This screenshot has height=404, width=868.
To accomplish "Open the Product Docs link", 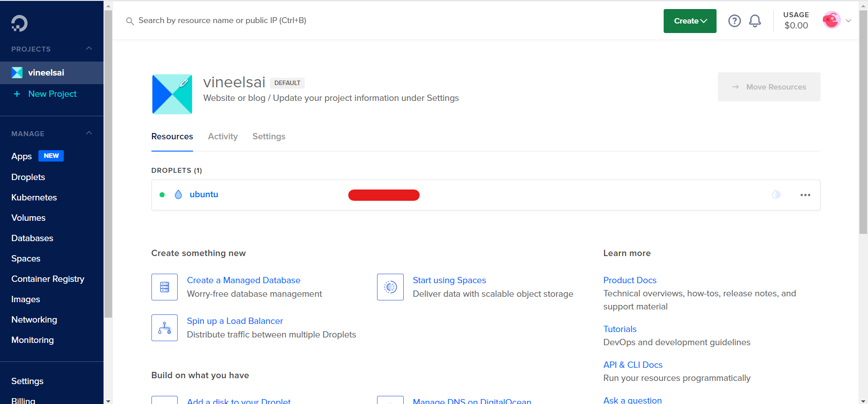I will (629, 280).
